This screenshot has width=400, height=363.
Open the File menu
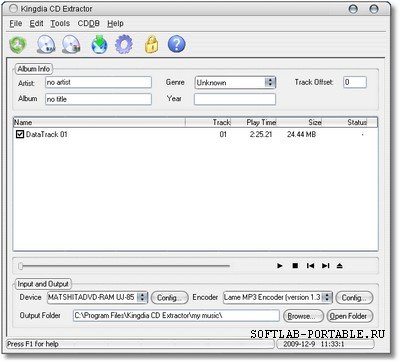pyautogui.click(x=16, y=23)
